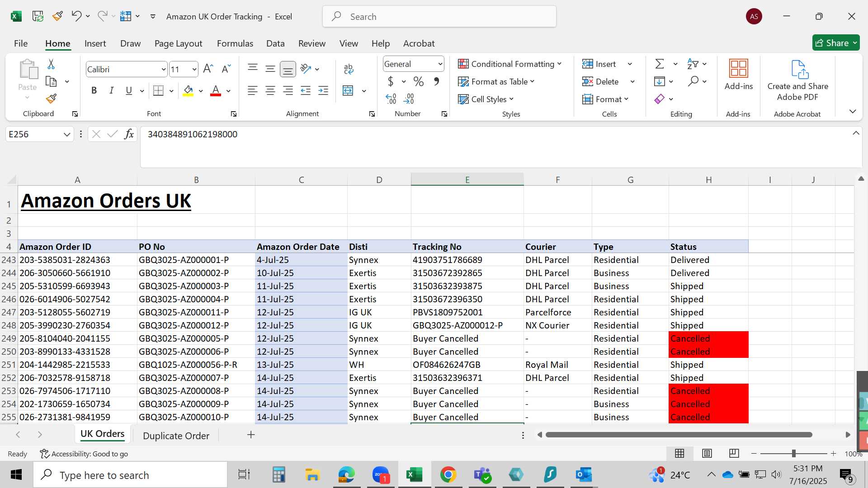
Task: Click the Wrap Text icon
Action: [348, 69]
